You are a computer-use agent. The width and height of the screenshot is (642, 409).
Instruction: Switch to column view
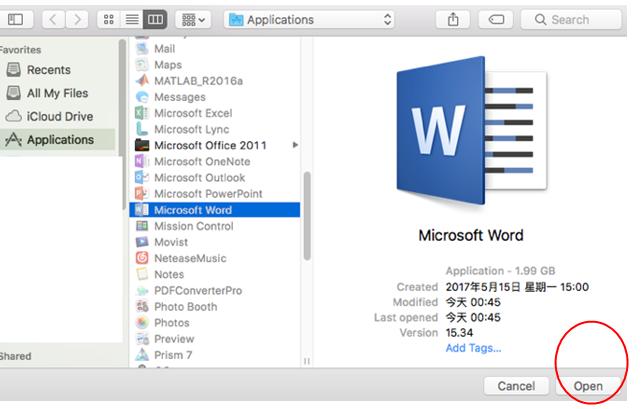click(x=155, y=19)
